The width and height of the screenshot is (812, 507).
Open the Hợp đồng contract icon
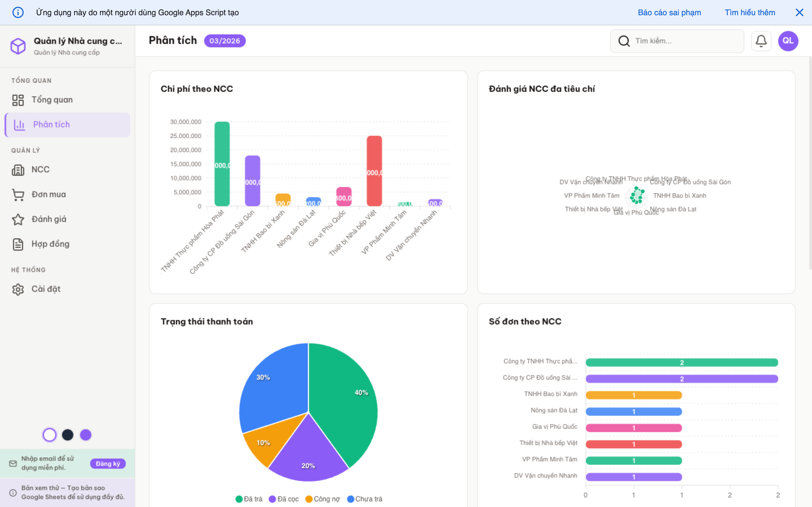(x=18, y=244)
